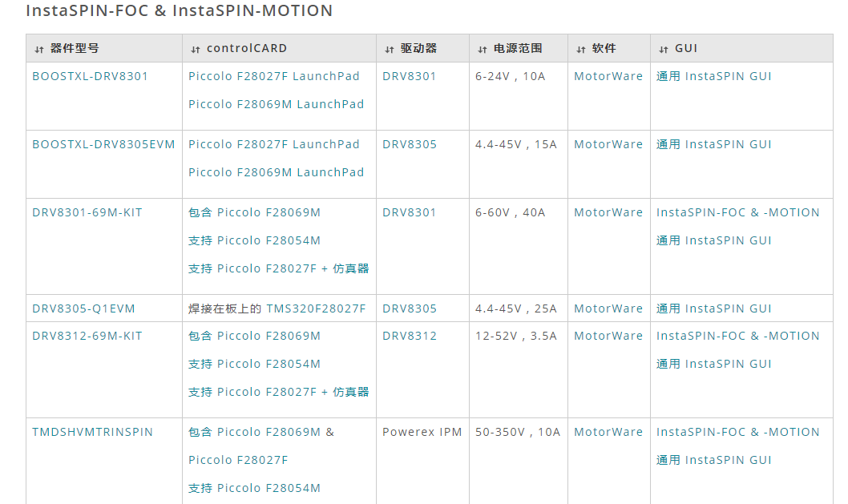Open the BOOSTXL-DRV8301 device link

[90, 76]
